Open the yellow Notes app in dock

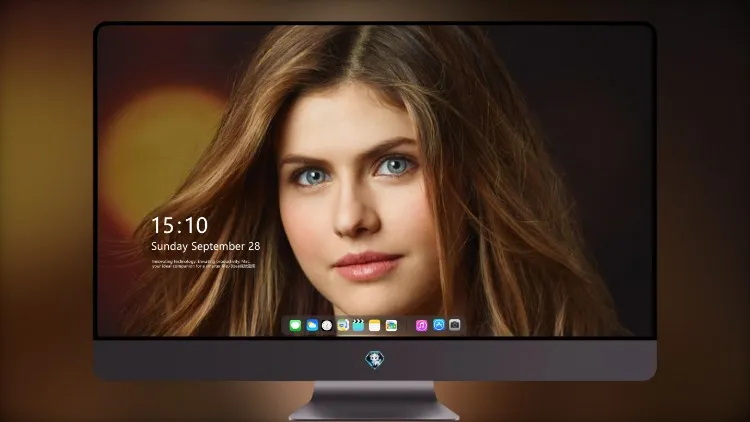pyautogui.click(x=375, y=325)
